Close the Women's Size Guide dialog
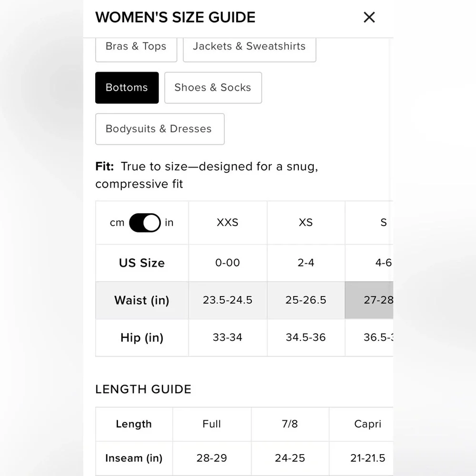476x476 pixels. (x=369, y=17)
